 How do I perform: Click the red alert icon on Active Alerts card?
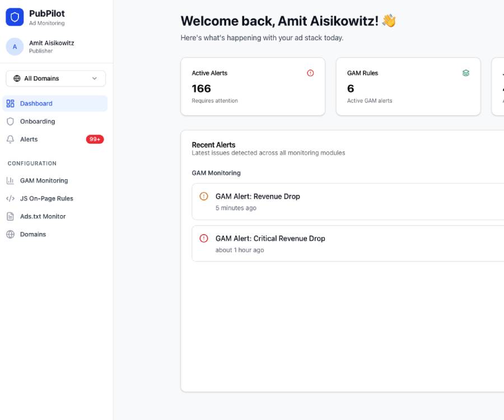(310, 73)
